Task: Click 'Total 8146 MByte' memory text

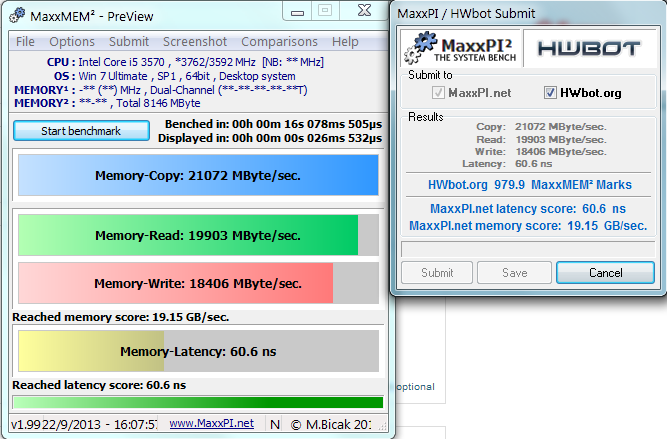Action: coord(158,103)
